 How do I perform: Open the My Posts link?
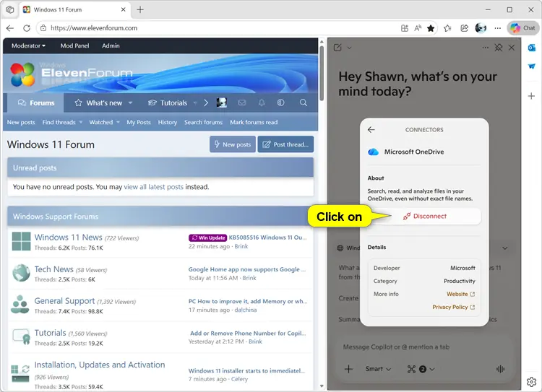(139, 122)
